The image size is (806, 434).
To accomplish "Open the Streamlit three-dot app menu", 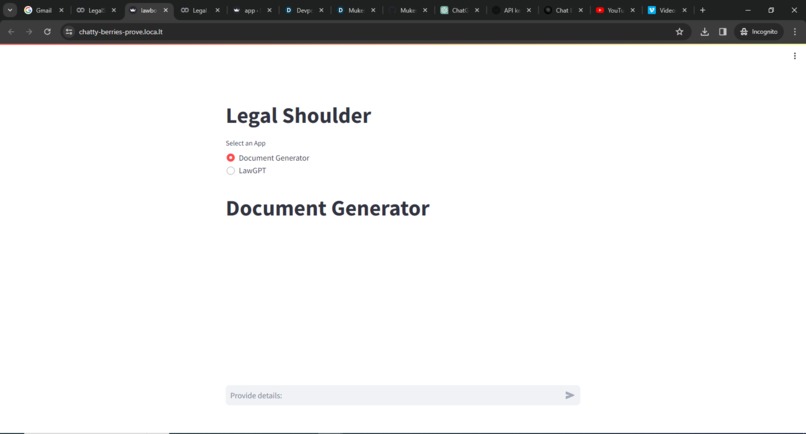I will click(x=795, y=56).
